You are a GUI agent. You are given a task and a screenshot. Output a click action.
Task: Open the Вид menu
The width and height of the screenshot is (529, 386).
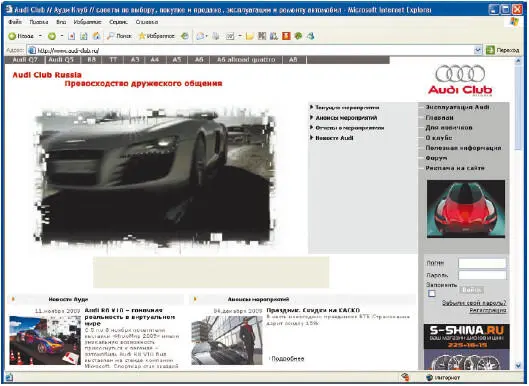coord(61,22)
